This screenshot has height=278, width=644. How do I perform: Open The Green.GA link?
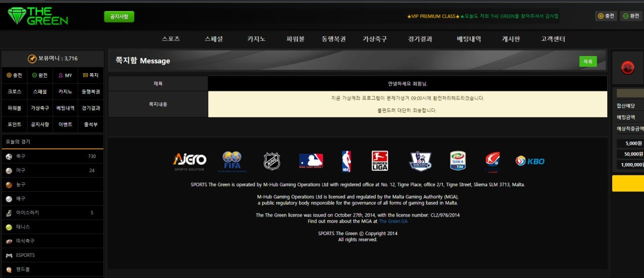coord(393,221)
